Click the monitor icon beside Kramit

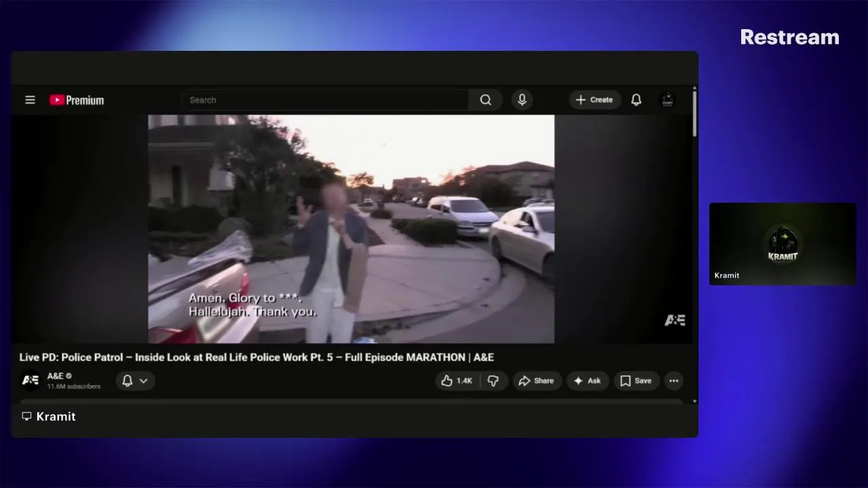coord(26,416)
